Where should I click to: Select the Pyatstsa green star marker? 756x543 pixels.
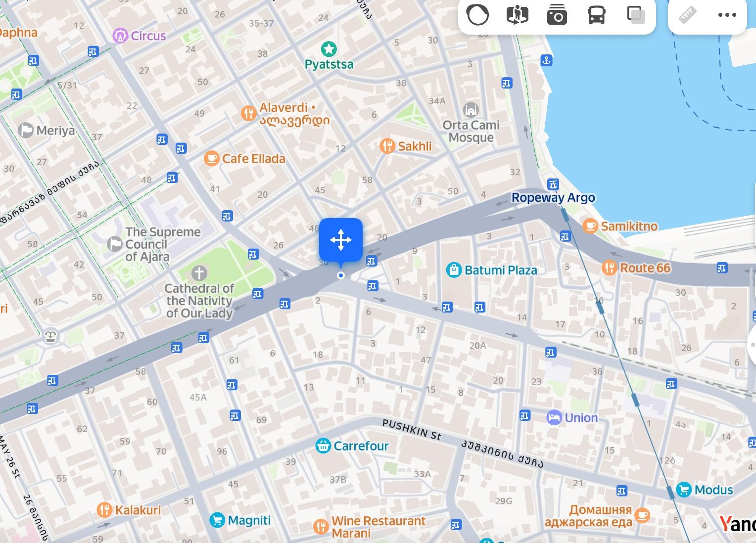point(329,48)
